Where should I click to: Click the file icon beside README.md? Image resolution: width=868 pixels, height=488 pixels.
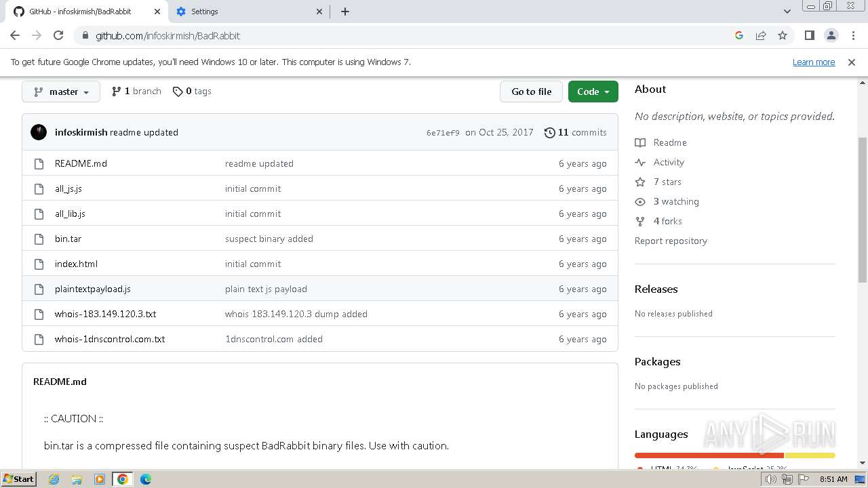click(x=39, y=163)
